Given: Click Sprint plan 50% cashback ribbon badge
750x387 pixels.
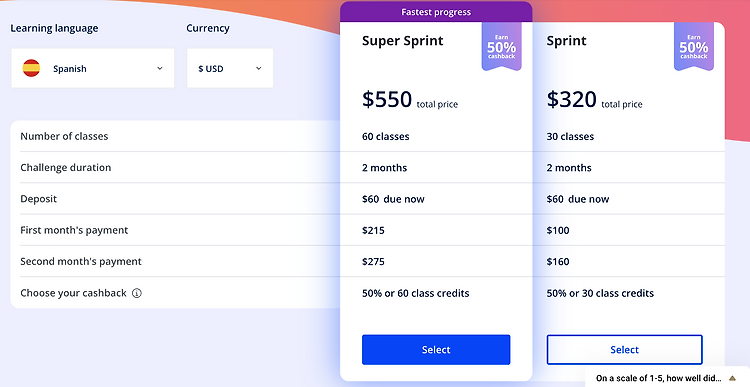Looking at the screenshot, I should (x=694, y=47).
